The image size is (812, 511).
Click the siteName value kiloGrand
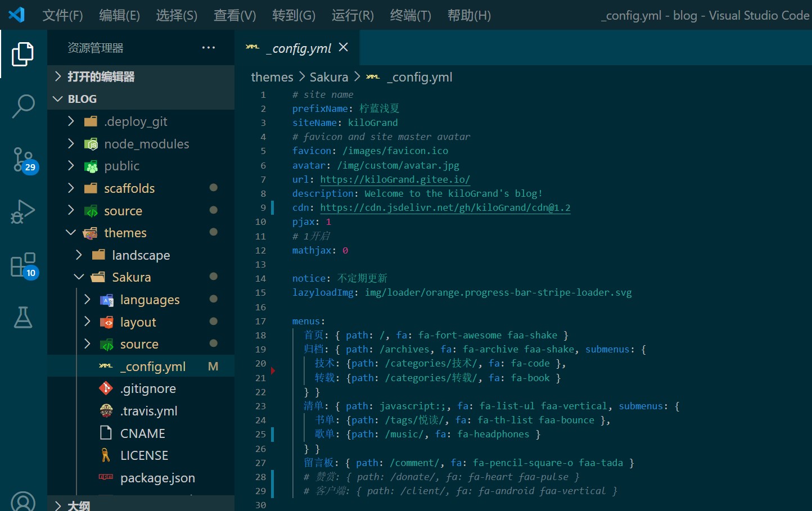373,123
